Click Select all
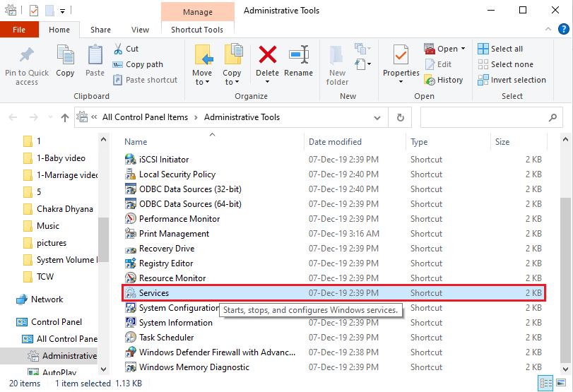The height and width of the screenshot is (392, 573). [x=500, y=49]
